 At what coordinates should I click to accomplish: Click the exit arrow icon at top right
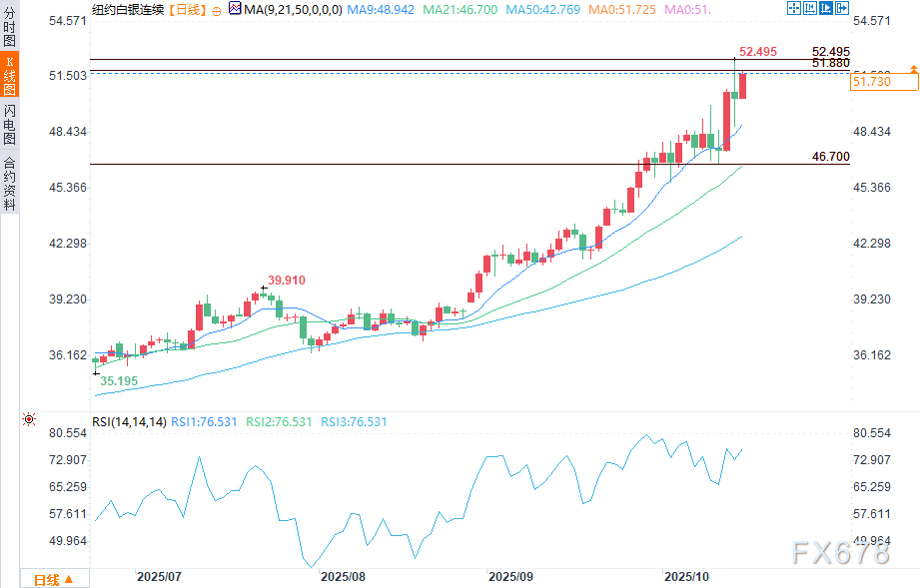[844, 8]
